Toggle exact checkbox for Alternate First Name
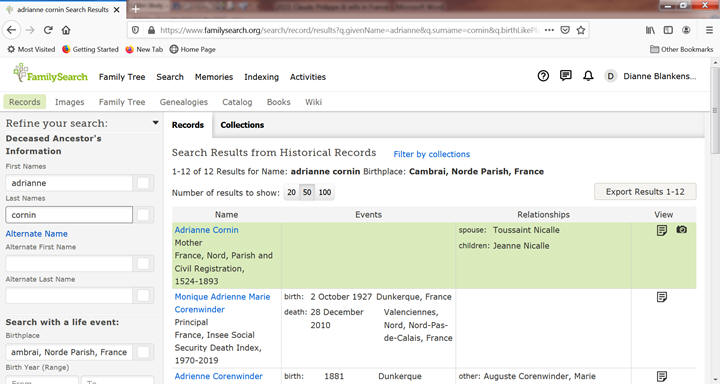720x384 pixels. click(x=143, y=264)
